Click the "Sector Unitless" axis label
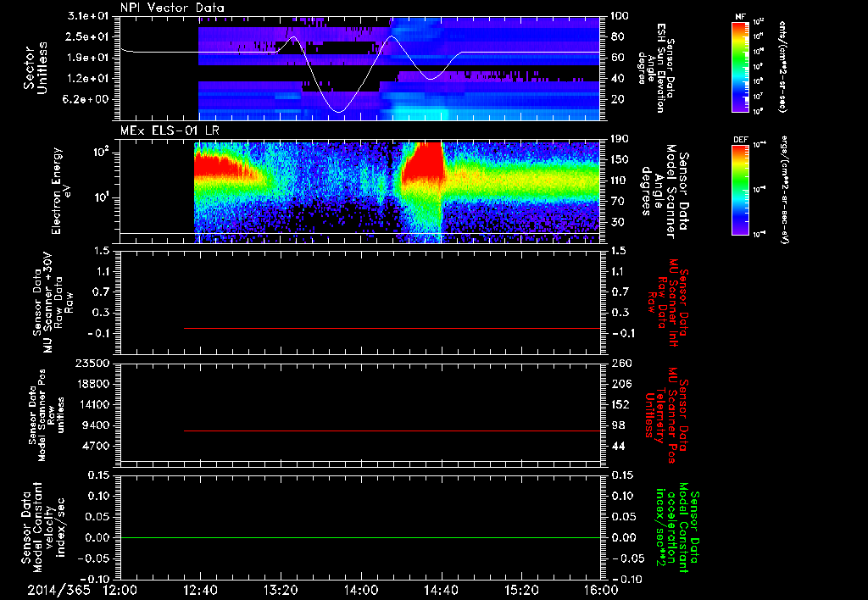The width and height of the screenshot is (868, 600). [x=36, y=68]
